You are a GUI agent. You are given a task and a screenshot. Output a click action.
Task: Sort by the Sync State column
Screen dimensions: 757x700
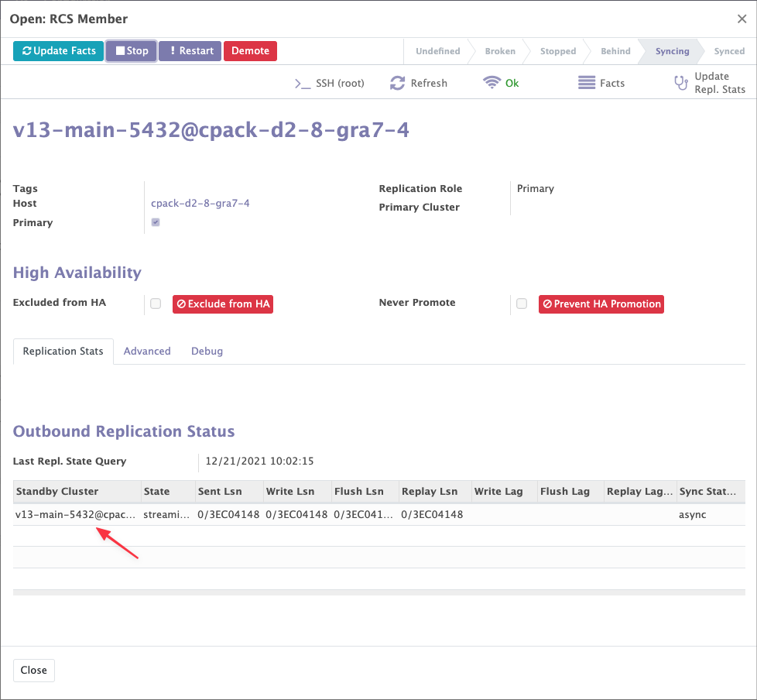(x=711, y=491)
